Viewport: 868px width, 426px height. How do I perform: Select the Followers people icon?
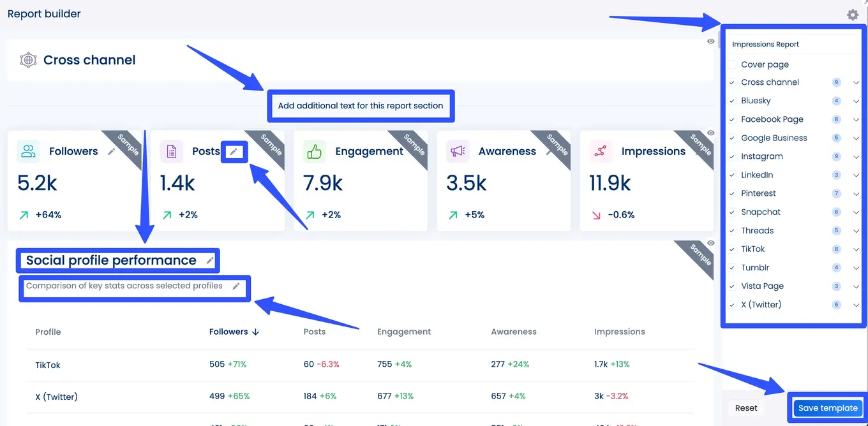[x=27, y=151]
